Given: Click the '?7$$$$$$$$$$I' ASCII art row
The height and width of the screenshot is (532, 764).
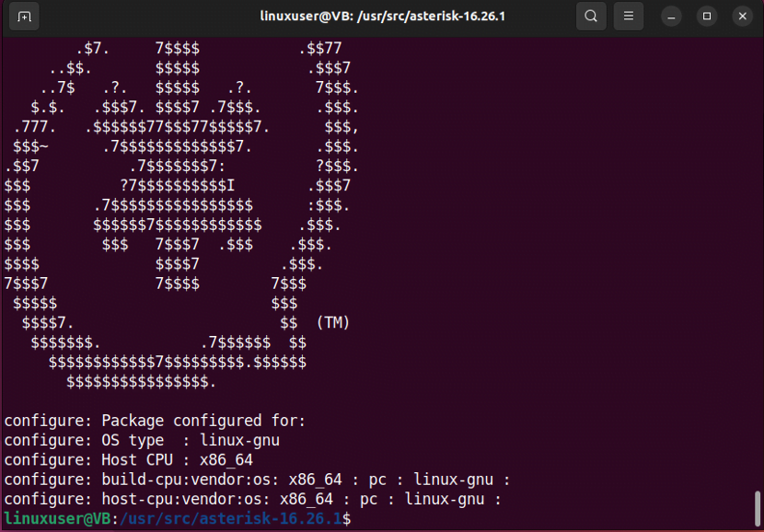Looking at the screenshot, I should point(178,186).
